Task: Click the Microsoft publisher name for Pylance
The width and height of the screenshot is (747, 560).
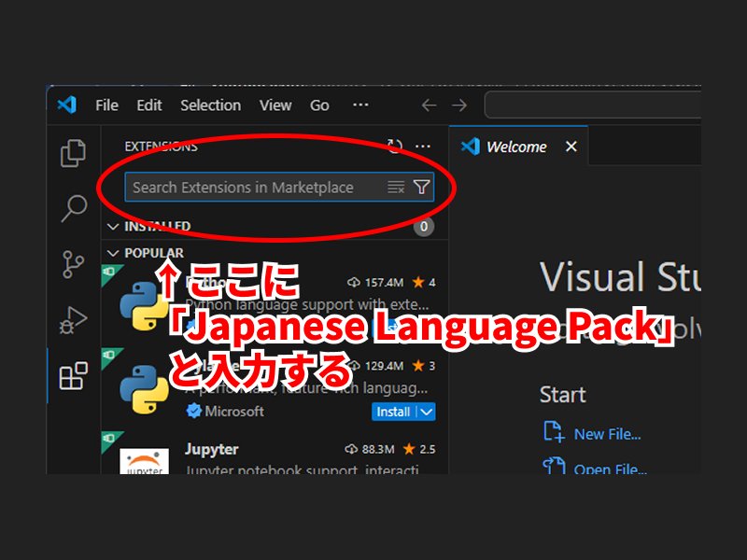Action: [x=234, y=411]
